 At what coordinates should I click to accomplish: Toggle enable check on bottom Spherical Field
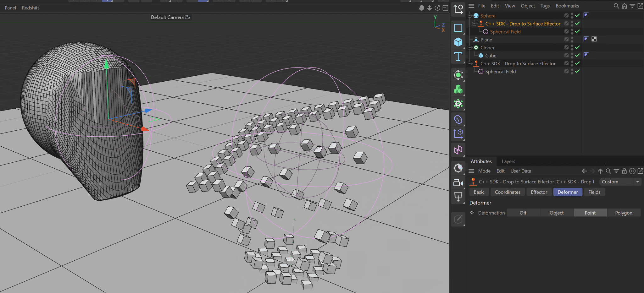(577, 71)
